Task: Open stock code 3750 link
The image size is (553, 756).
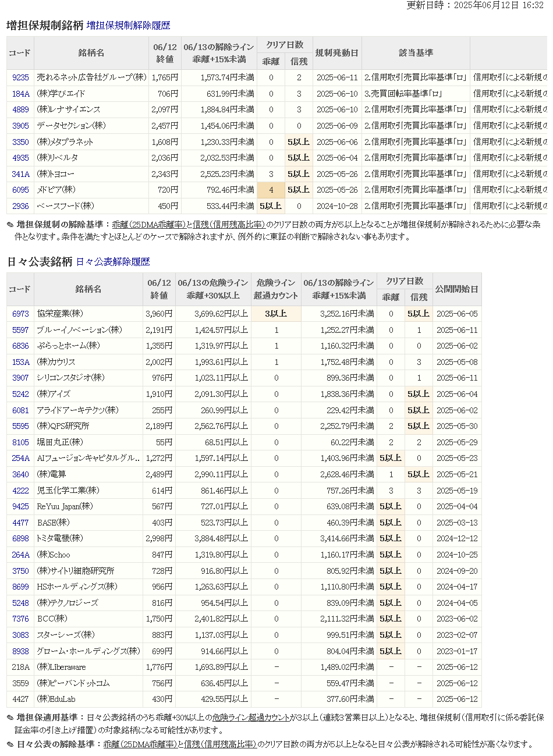Action: pyautogui.click(x=20, y=571)
